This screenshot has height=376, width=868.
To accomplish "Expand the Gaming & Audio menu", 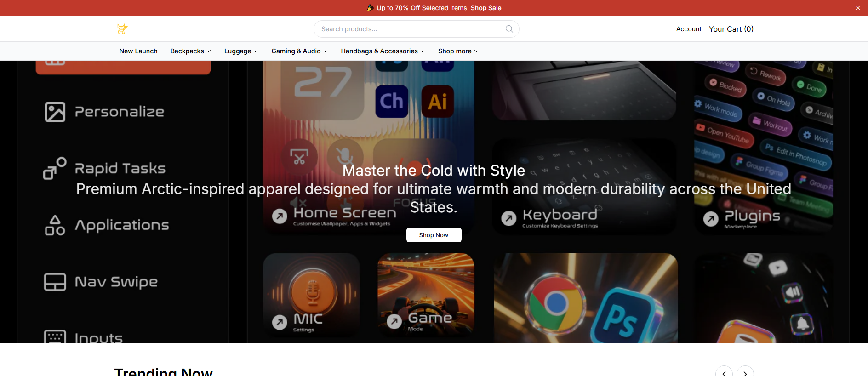I will (x=299, y=51).
